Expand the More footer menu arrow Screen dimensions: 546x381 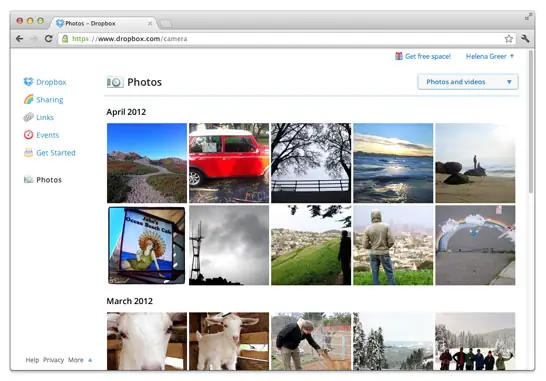(90, 360)
